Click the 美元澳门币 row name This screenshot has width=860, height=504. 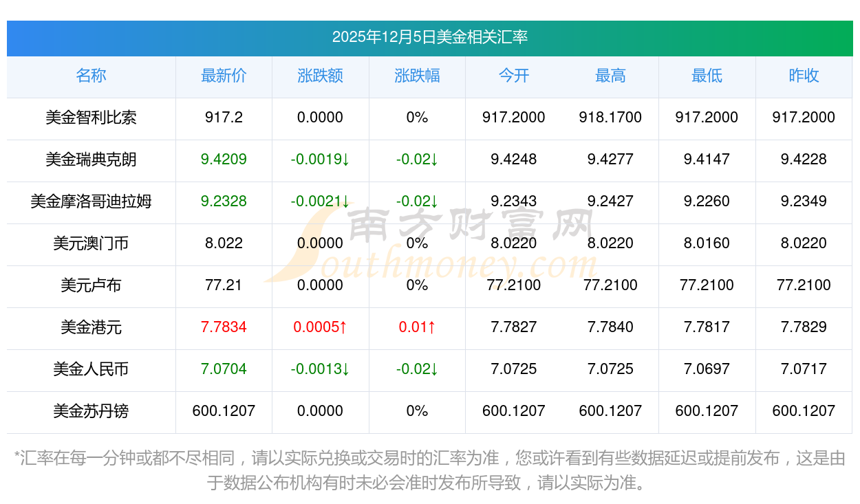pos(91,243)
